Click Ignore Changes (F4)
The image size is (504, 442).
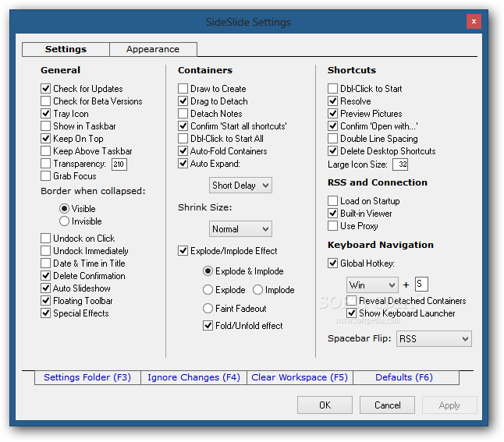click(x=193, y=377)
